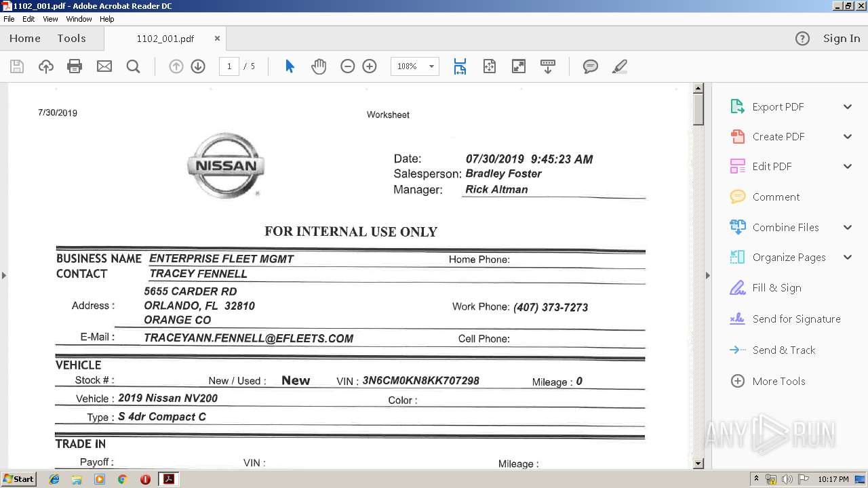Expand the left navigation pane arrow
Viewport: 868px width, 488px height.
4,275
